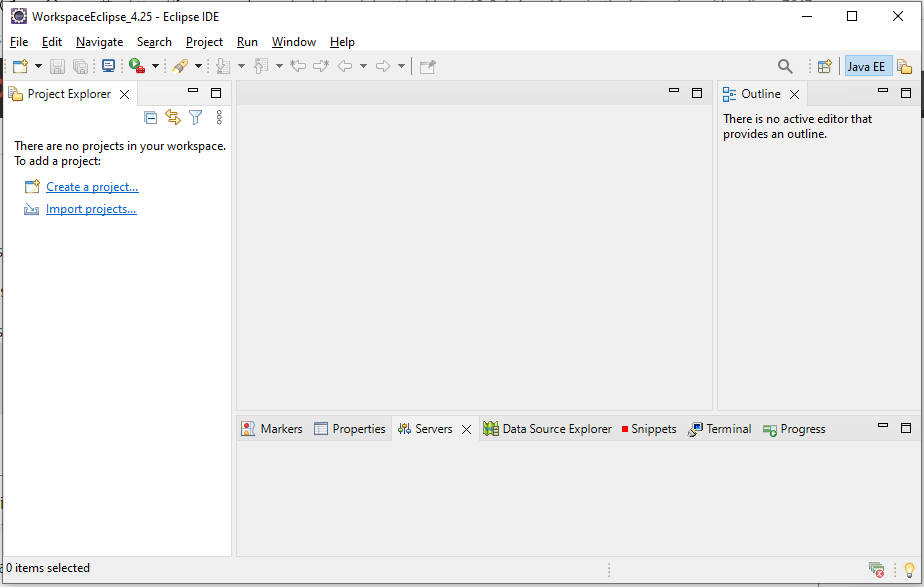Viewport: 924px width, 587px height.
Task: Open the Edit menu
Action: [x=52, y=42]
